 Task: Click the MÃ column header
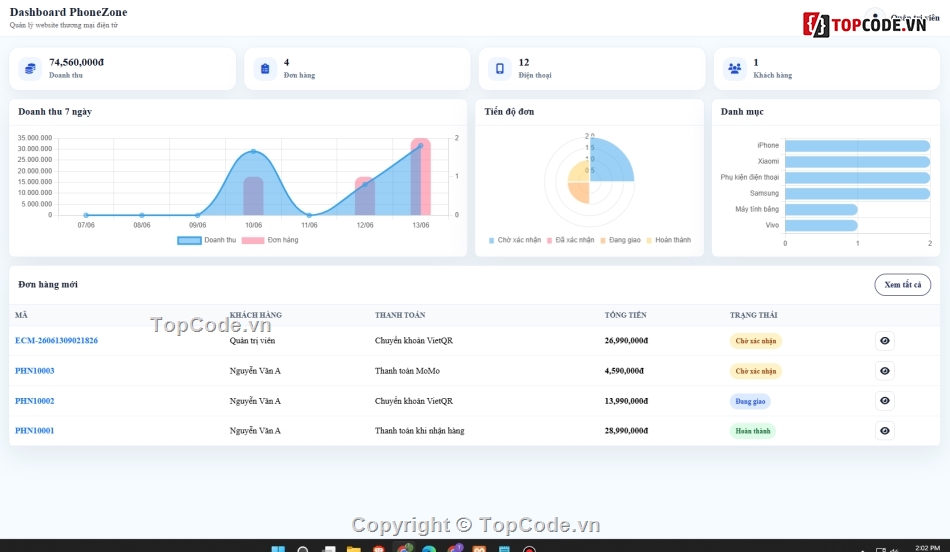pyautogui.click(x=21, y=315)
